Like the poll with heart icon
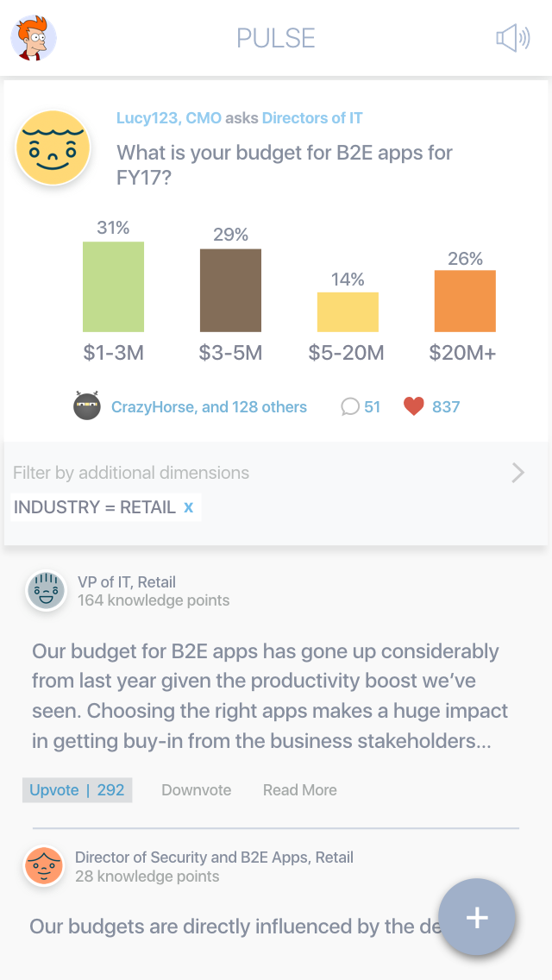The width and height of the screenshot is (552, 980). coord(414,406)
